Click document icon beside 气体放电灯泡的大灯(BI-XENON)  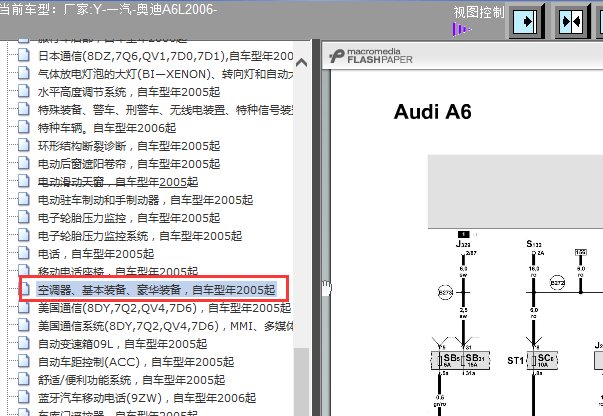coord(23,73)
